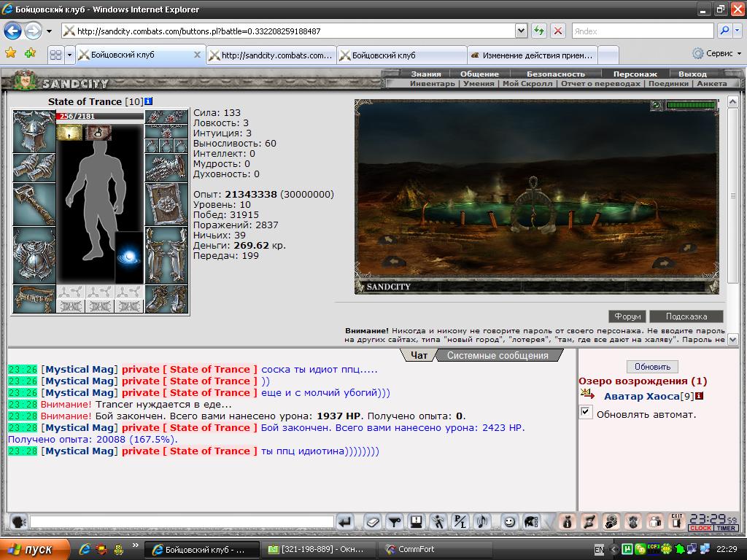Click the send message arrow icon
This screenshot has width=747, height=560.
[x=345, y=522]
